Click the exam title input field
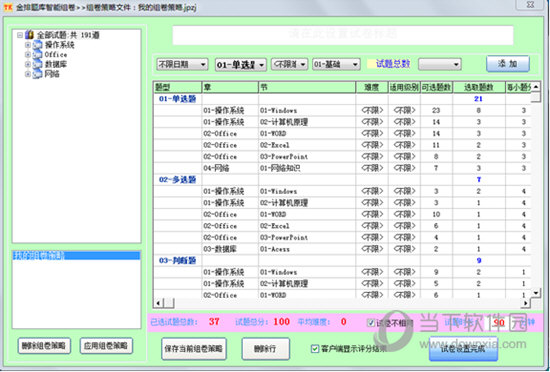The image size is (550, 372). click(343, 35)
